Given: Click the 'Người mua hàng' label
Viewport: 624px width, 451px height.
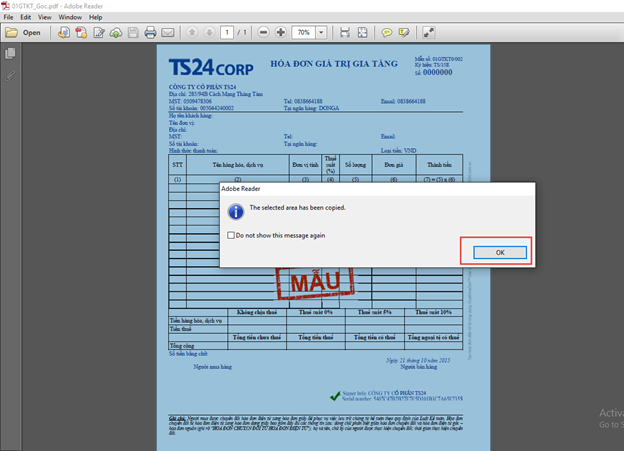Looking at the screenshot, I should tap(213, 367).
